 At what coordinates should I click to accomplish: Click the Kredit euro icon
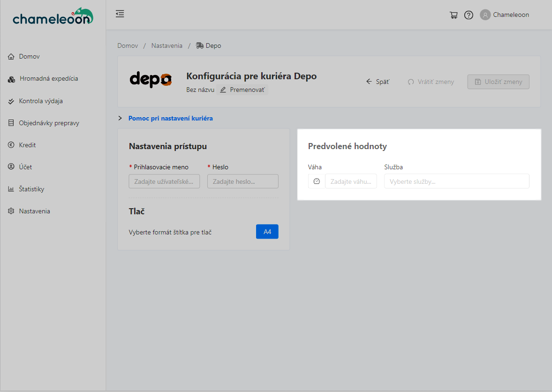click(x=11, y=144)
